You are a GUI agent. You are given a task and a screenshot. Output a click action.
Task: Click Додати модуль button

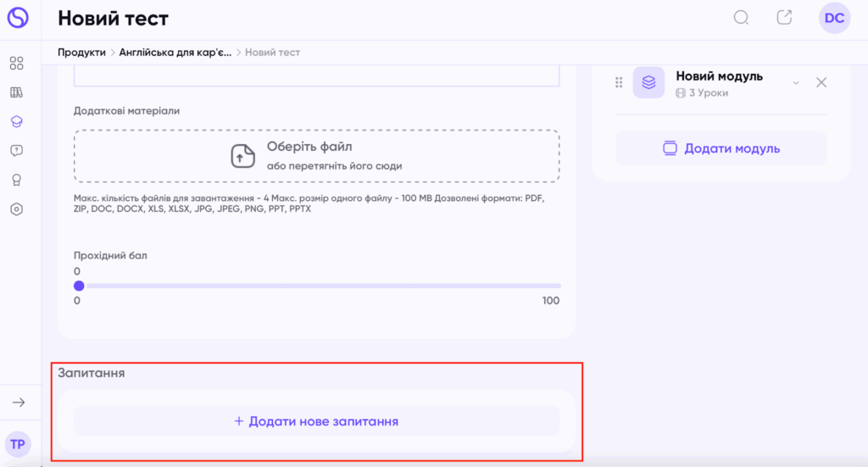click(721, 148)
